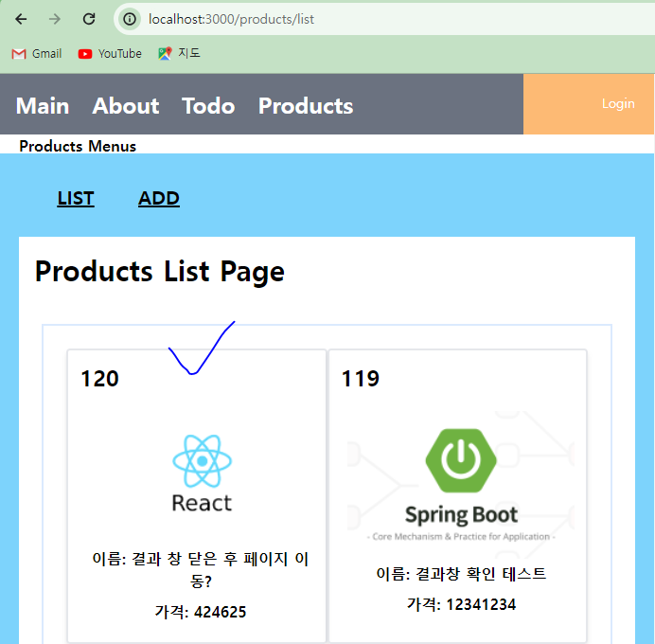Screen dimensions: 655x644
Task: Go to Main in navigation bar
Action: click(43, 106)
